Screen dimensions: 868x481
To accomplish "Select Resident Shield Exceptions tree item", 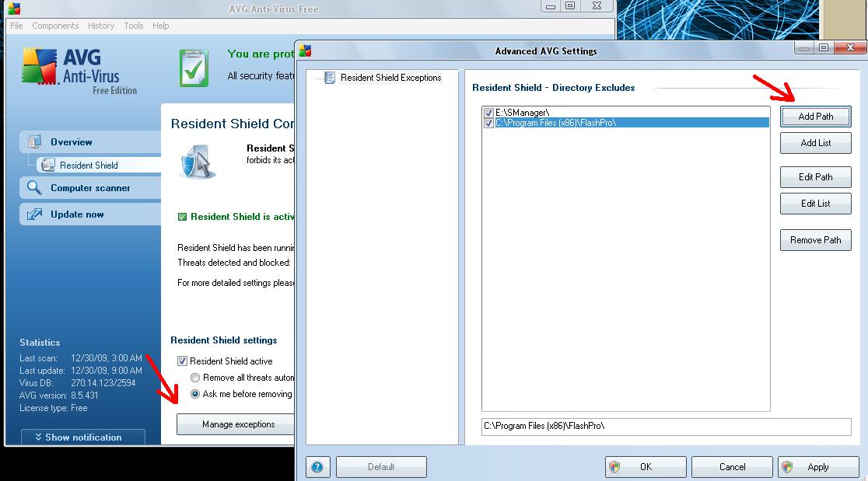I will pyautogui.click(x=390, y=78).
